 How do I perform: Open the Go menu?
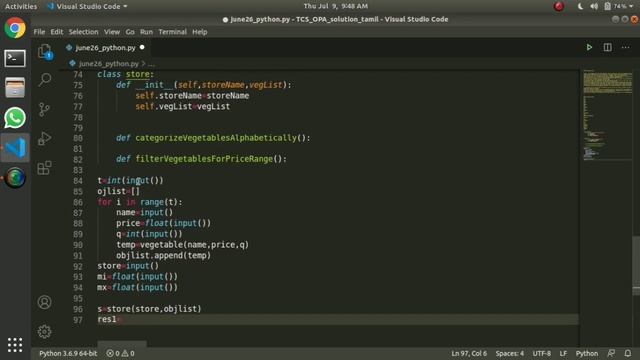(130, 32)
